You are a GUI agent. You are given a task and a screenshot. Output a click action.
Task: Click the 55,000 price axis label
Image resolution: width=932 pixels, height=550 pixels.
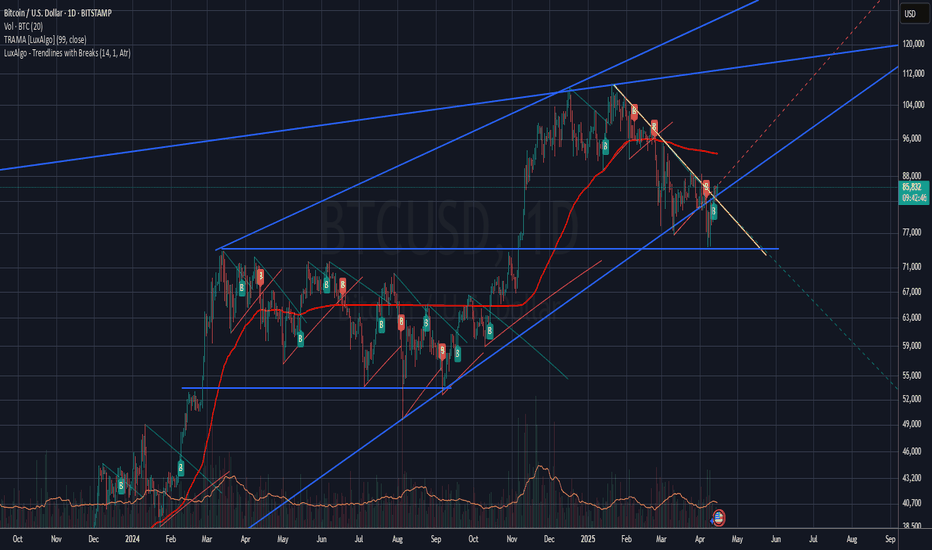911,375
